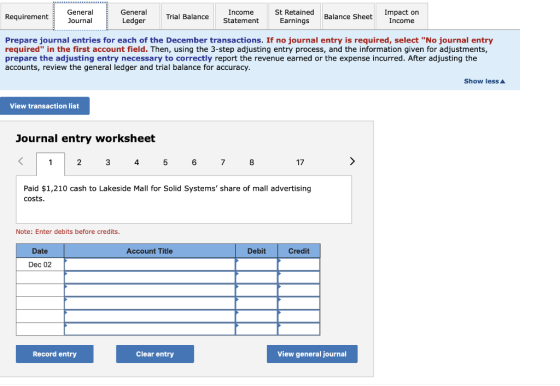Select journal entry tab 3
Image resolution: width=560 pixels, height=386 pixels.
(108, 162)
